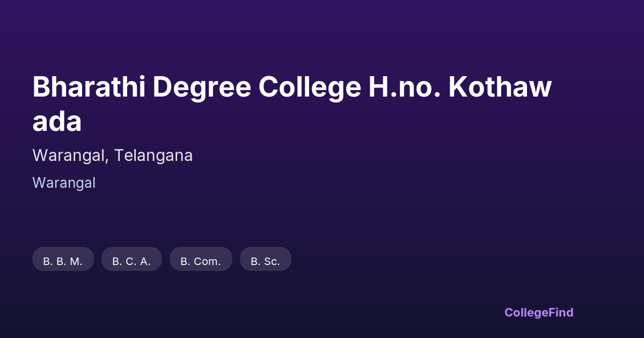Click Warangal in the 'Warangal, Telangana' line
This screenshot has width=644, height=338.
(70, 156)
